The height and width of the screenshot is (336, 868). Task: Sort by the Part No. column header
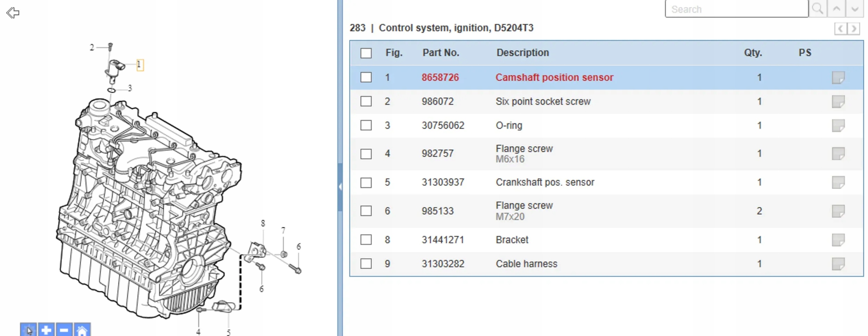pyautogui.click(x=441, y=53)
